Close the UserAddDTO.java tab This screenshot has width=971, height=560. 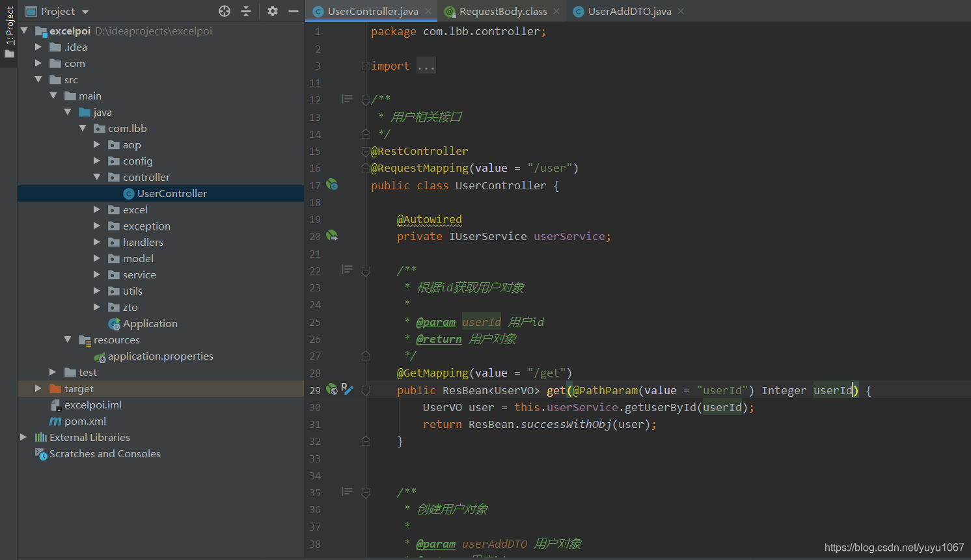pos(681,11)
